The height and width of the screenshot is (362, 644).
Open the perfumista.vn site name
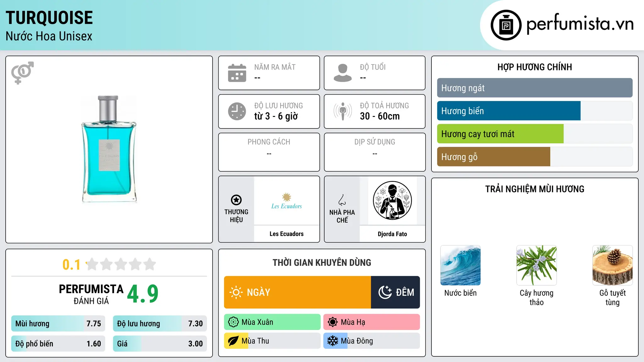580,24
